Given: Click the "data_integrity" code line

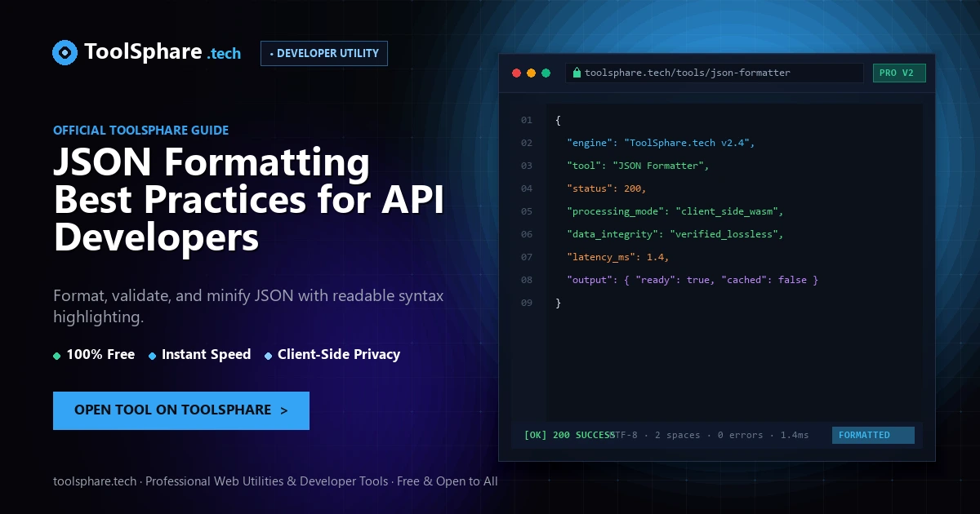Looking at the screenshot, I should pyautogui.click(x=675, y=234).
